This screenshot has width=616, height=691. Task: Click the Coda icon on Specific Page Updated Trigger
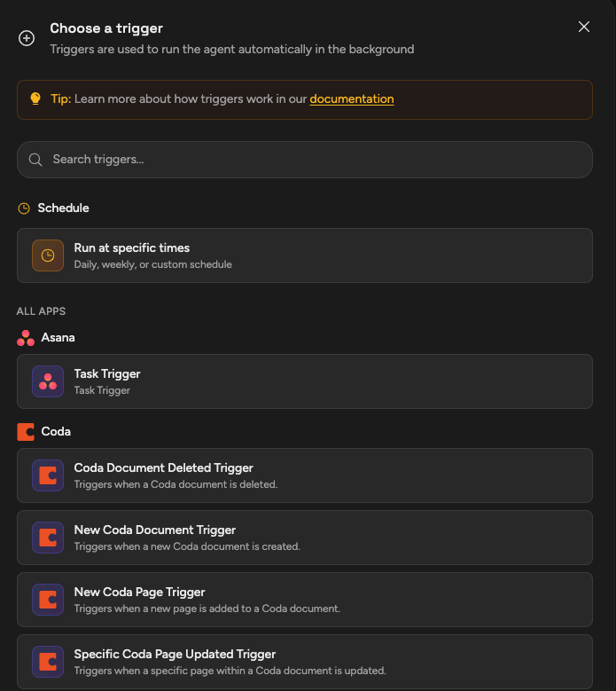[48, 662]
